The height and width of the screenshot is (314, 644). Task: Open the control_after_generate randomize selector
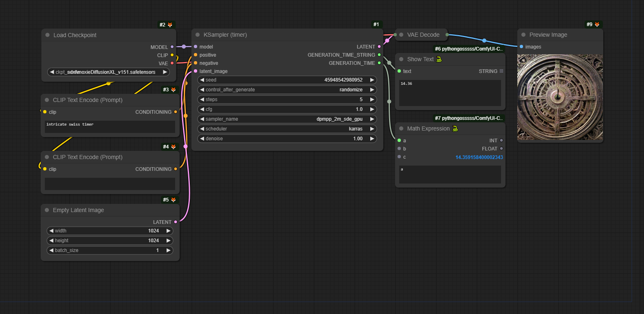[287, 90]
